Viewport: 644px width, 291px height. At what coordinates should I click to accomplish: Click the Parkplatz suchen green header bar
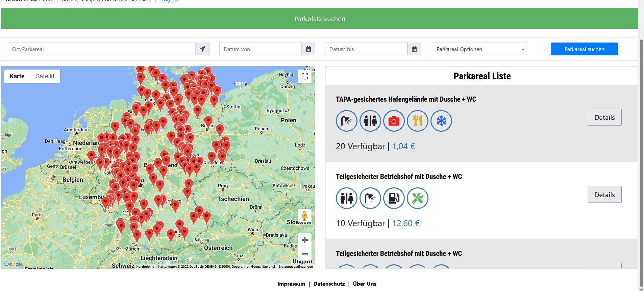pyautogui.click(x=319, y=19)
